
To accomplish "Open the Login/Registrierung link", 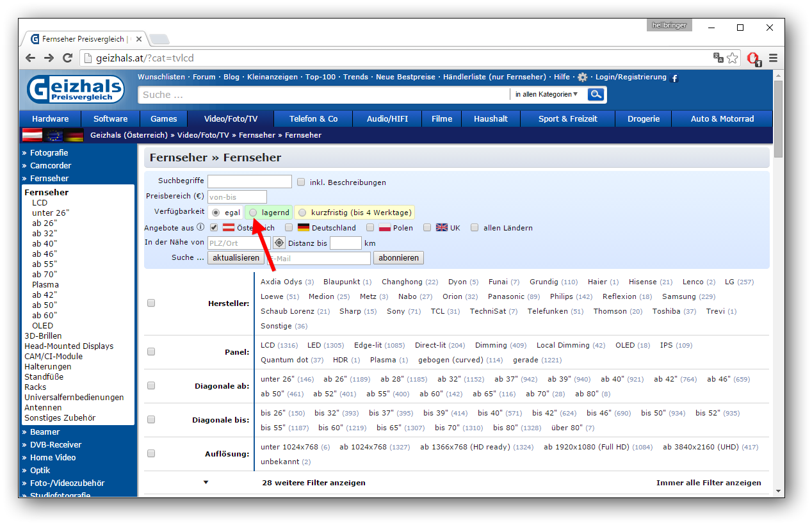I will pyautogui.click(x=631, y=77).
